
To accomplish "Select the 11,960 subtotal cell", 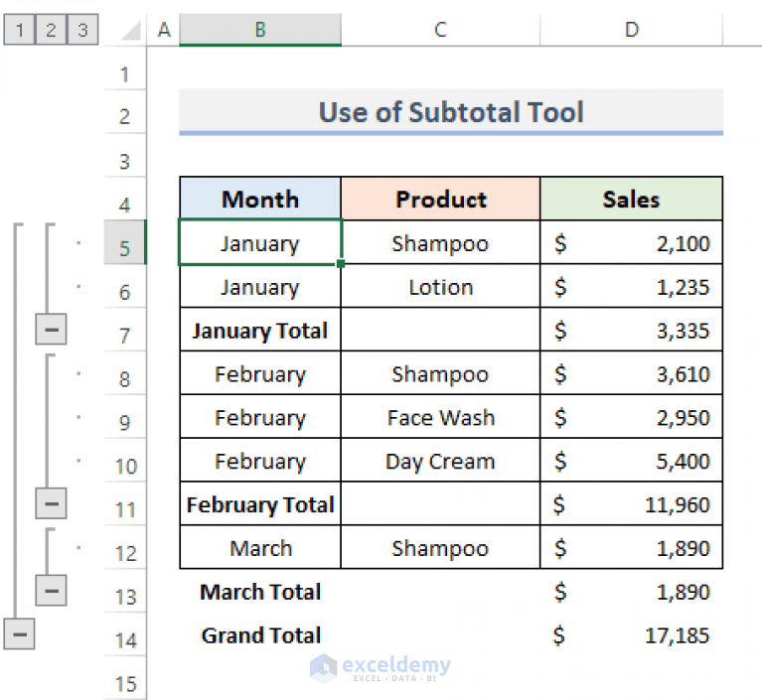I will 631,503.
